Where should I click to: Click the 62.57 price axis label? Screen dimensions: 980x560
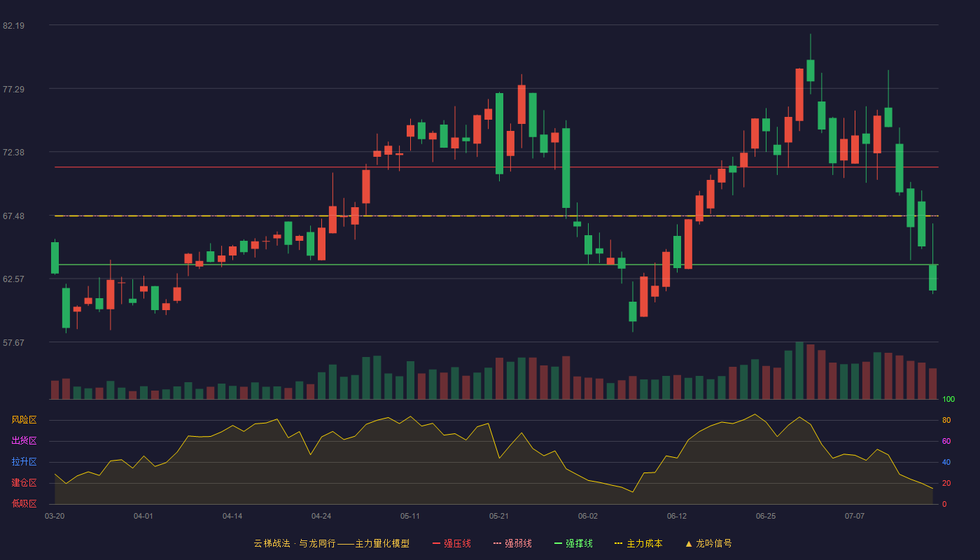13,279
